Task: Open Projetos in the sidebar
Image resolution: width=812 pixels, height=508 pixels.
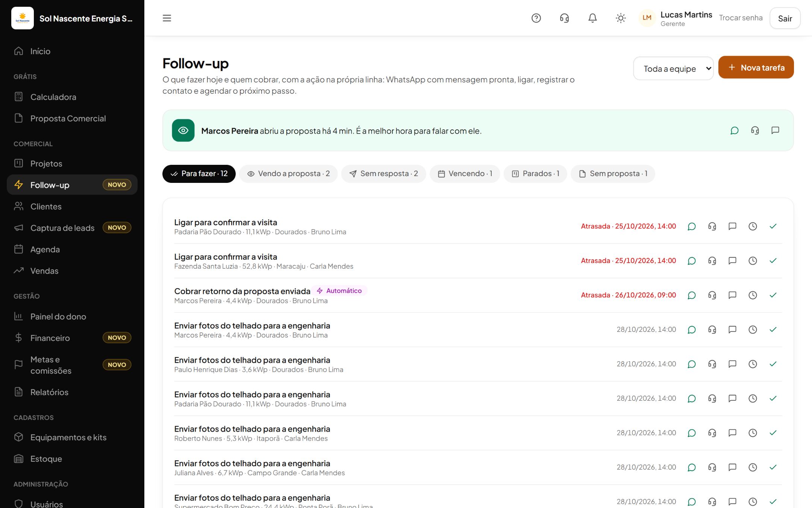Action: point(72,164)
